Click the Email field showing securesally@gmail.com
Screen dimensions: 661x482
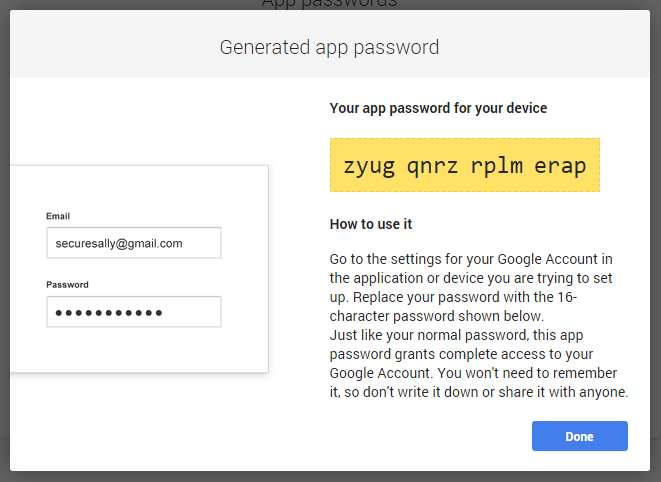pyautogui.click(x=133, y=243)
